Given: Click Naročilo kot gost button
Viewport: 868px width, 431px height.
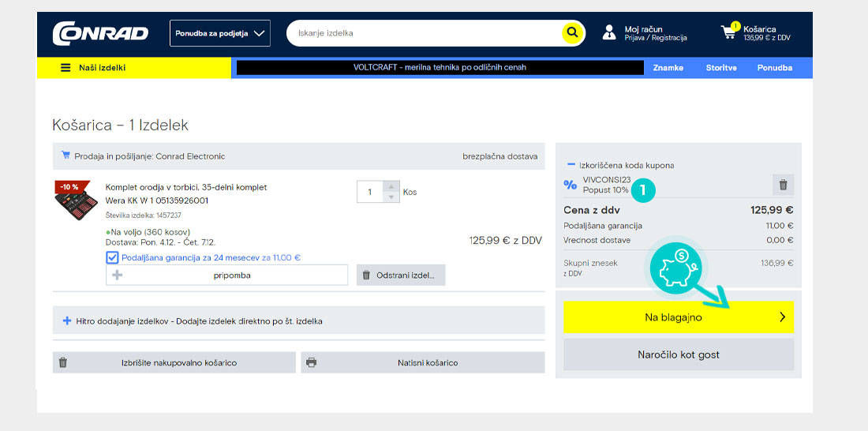Looking at the screenshot, I should coord(678,354).
